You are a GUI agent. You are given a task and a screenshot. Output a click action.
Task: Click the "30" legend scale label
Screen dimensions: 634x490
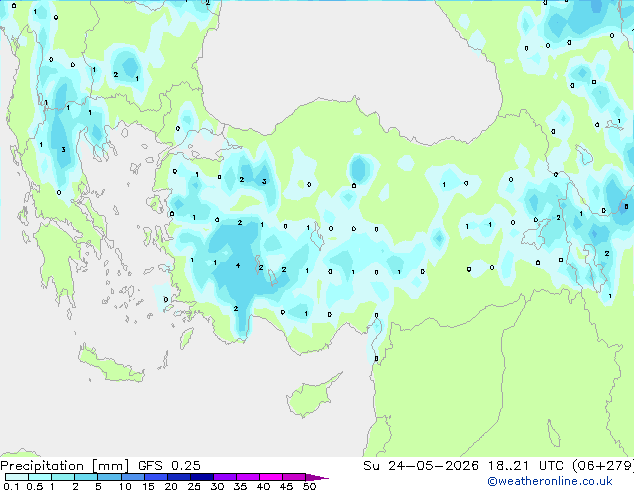click(x=217, y=486)
